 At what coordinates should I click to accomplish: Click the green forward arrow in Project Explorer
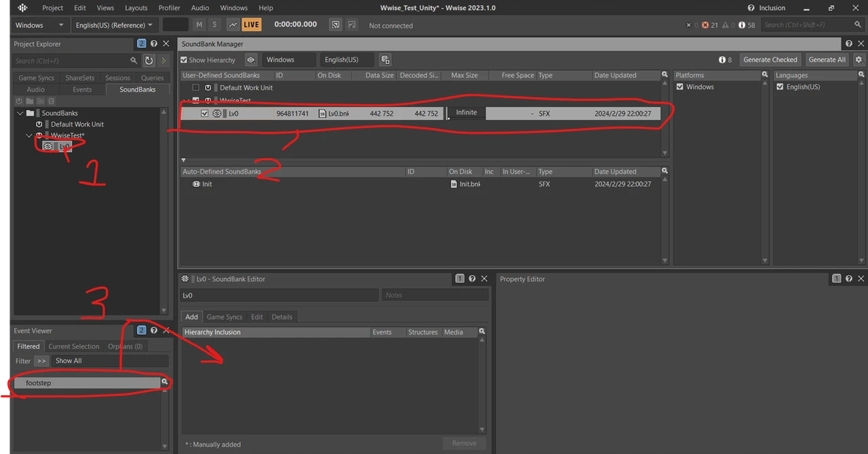click(163, 60)
